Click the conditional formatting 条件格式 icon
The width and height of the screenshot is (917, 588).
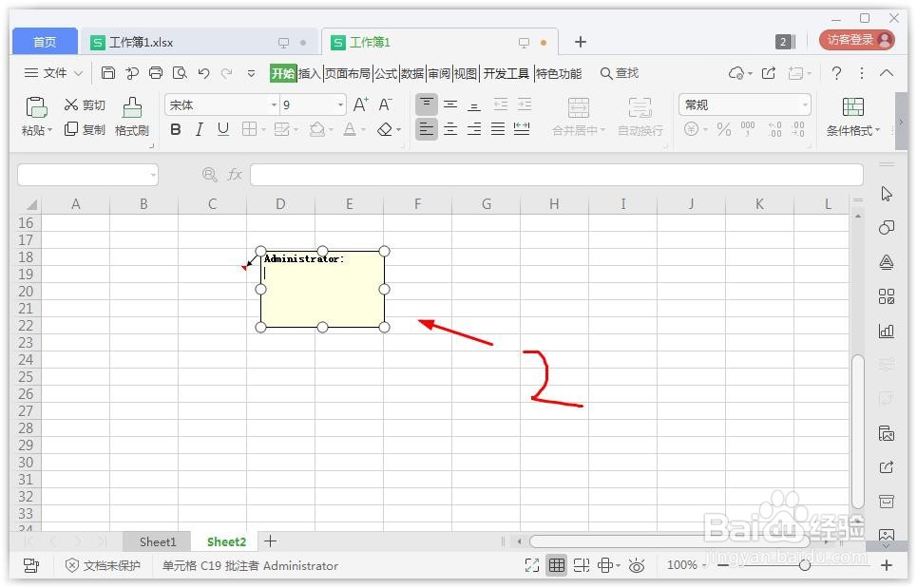pyautogui.click(x=852, y=107)
